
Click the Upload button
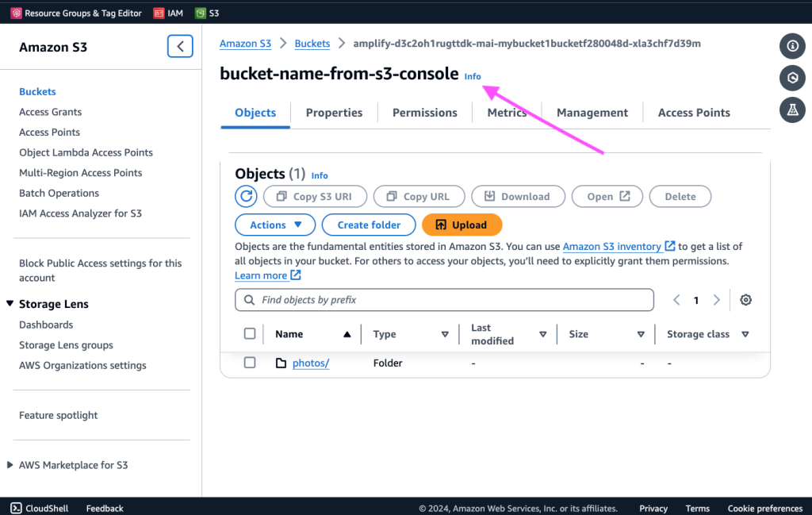(x=462, y=225)
